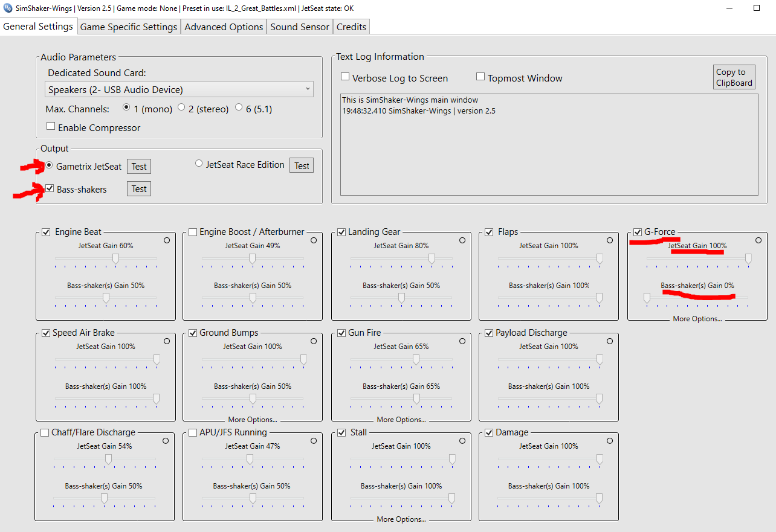The height and width of the screenshot is (532, 776).
Task: Toggle the Flaps effect checkbox
Action: (489, 232)
